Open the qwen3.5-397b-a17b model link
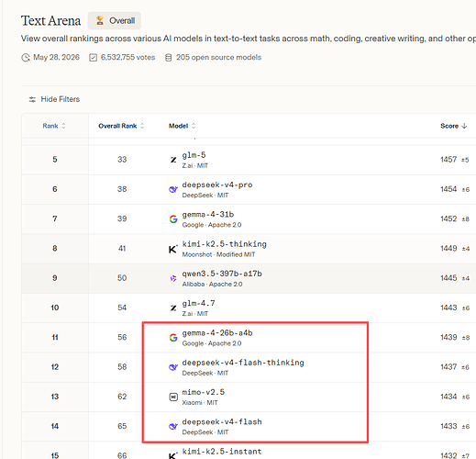Image resolution: width=476 pixels, height=459 pixels. point(222,274)
